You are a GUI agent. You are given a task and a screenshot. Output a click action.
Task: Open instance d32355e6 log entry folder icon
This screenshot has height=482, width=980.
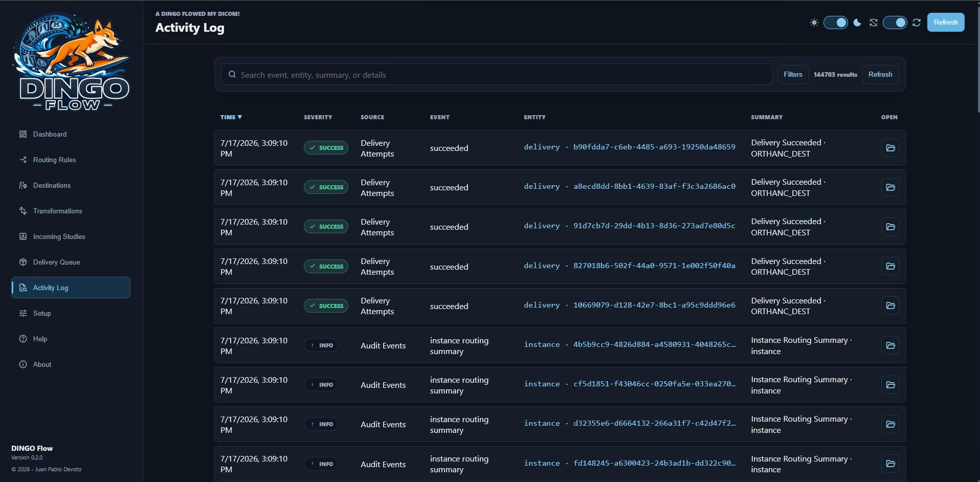pyautogui.click(x=890, y=424)
